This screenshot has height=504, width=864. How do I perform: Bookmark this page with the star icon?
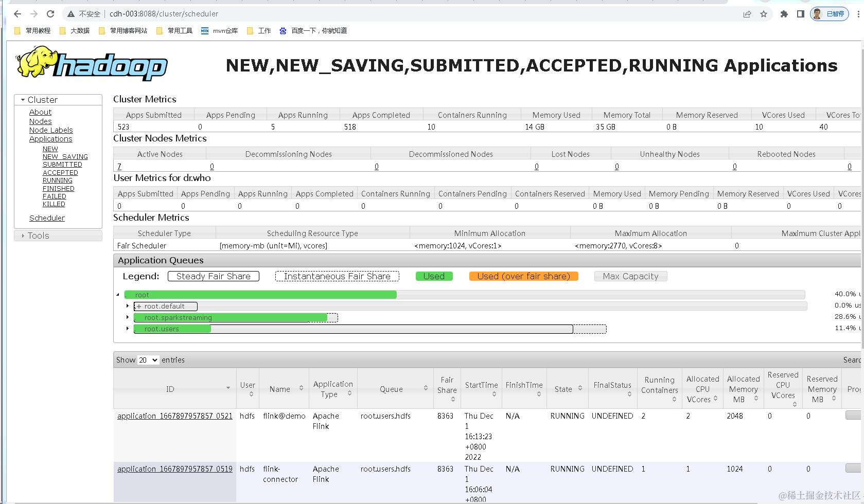tap(764, 14)
